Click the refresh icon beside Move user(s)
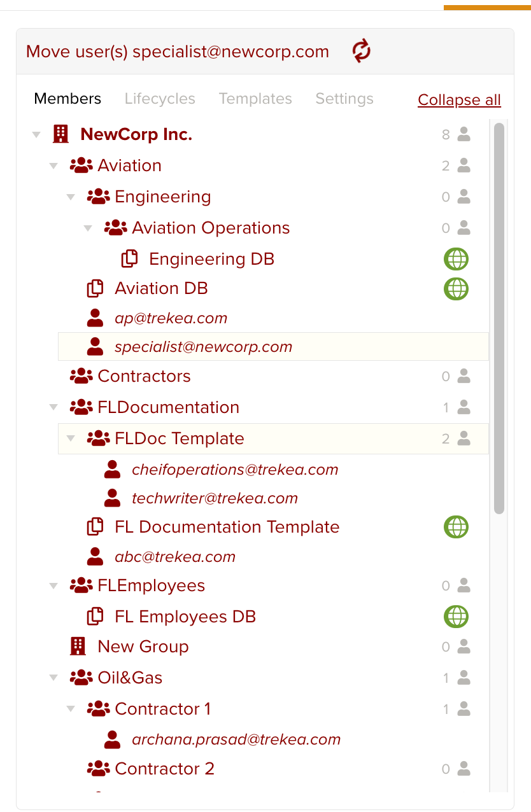This screenshot has width=531, height=812. (362, 51)
